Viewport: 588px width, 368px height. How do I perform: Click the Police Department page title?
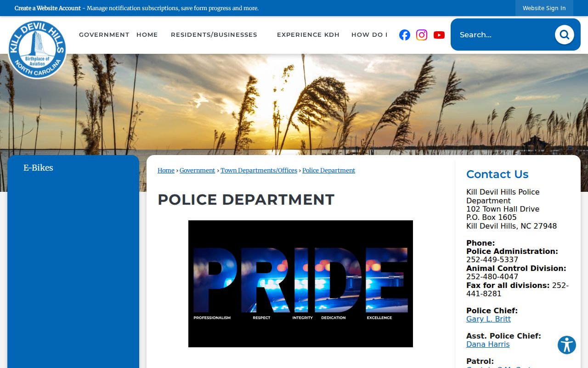[x=246, y=200]
